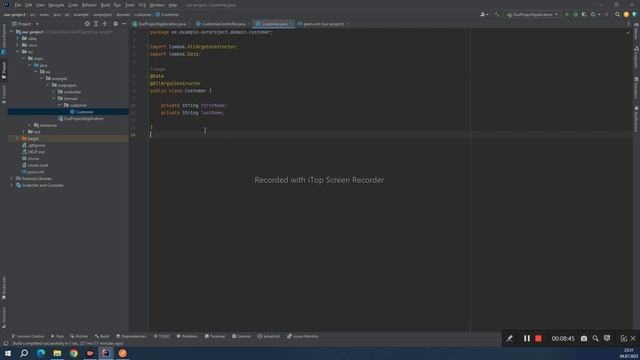Click the Project vertical sidebar tab
Screen dimensions: 640x360
click(4, 70)
